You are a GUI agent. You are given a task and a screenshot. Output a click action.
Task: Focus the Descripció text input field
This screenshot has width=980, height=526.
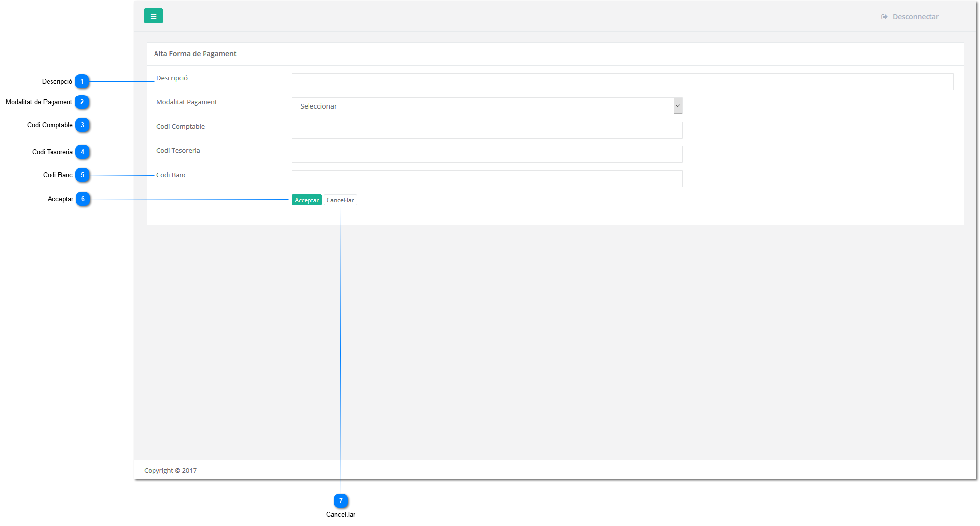(622, 82)
